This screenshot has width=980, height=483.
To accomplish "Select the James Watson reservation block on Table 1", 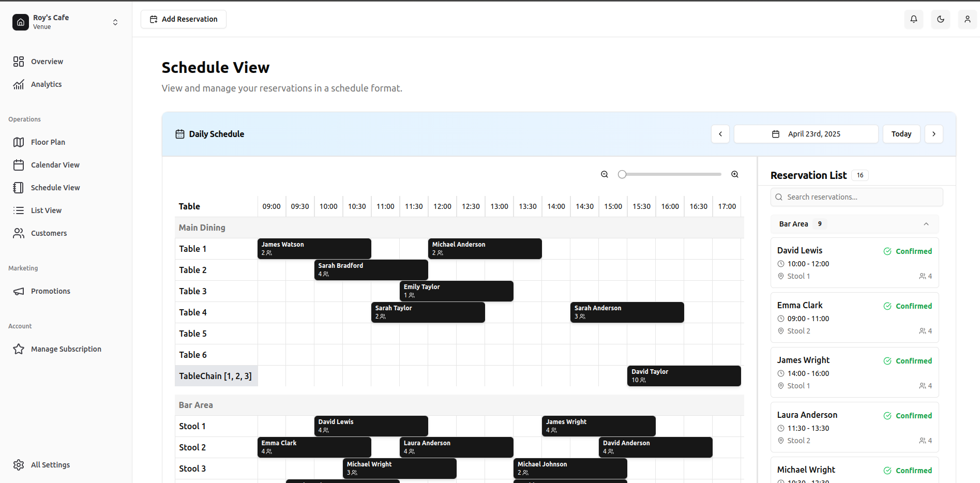I will 314,248.
